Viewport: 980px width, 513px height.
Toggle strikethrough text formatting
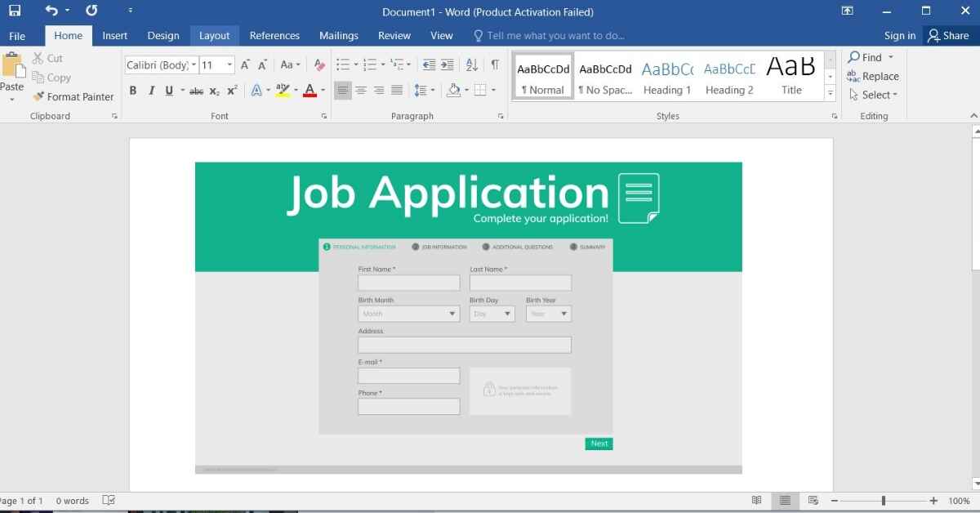(x=196, y=91)
